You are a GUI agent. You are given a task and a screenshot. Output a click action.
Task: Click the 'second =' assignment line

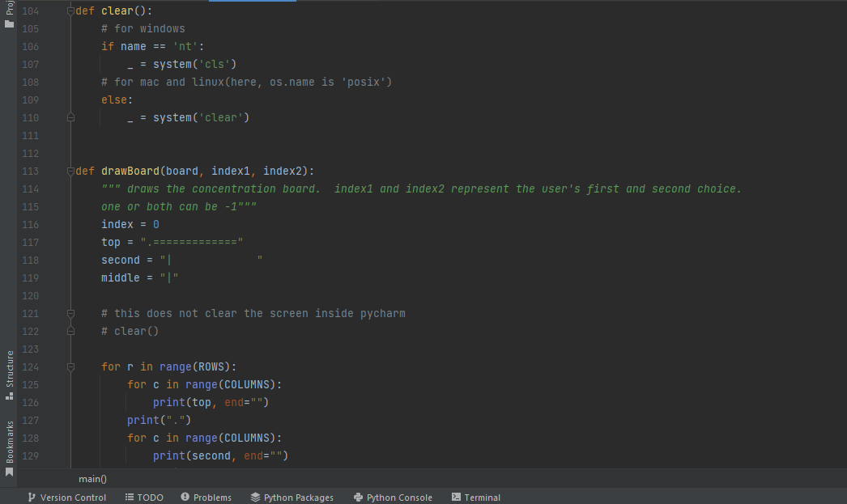[182, 260]
